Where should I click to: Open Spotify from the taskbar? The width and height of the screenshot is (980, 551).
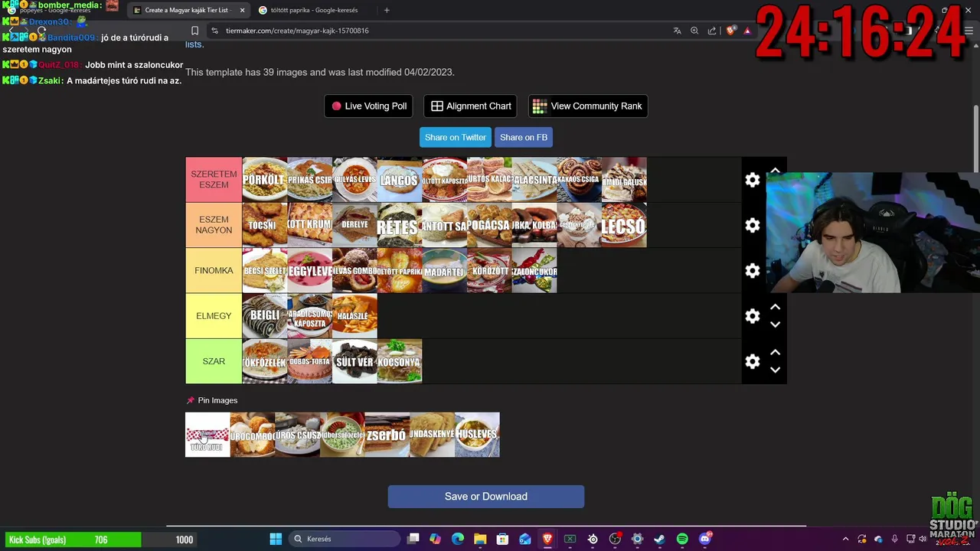click(x=682, y=539)
